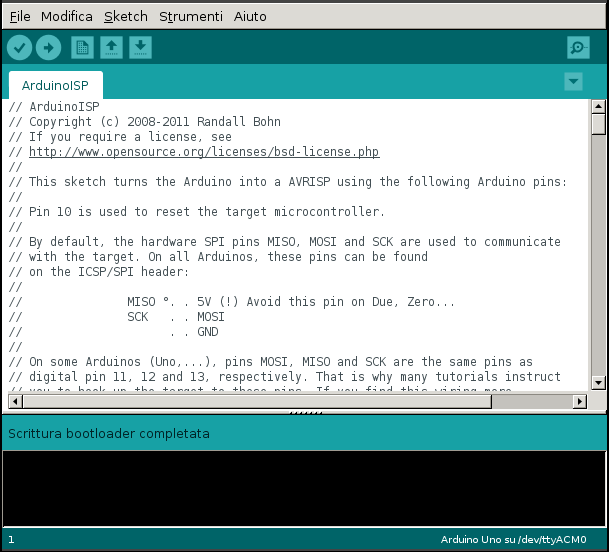Click the 'with the target. On all Arduinos' line

[x=218, y=257]
